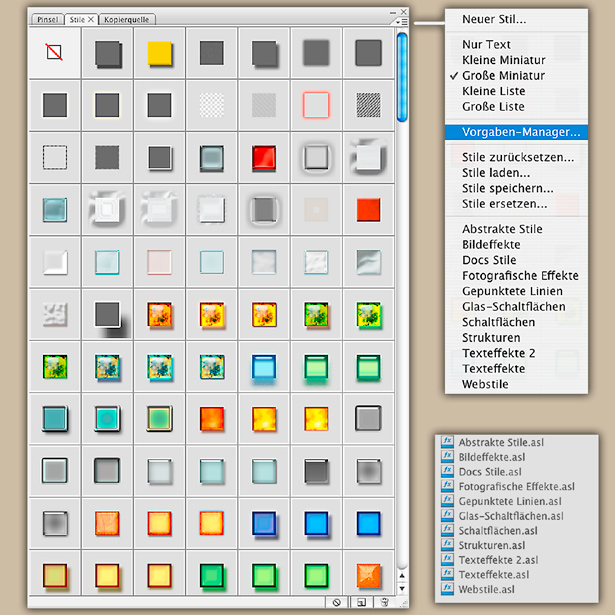Choose Stile zurücksetzen... menu entry
The height and width of the screenshot is (615, 615).
(x=516, y=157)
